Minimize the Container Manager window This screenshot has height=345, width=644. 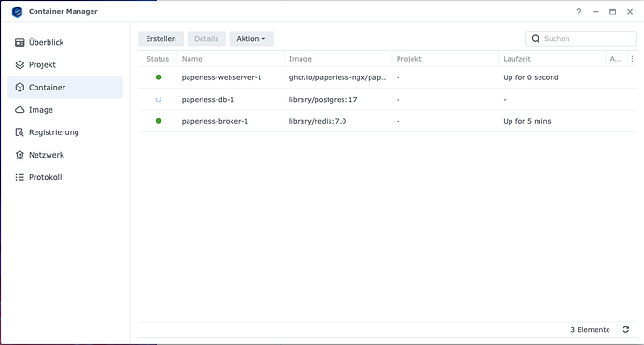click(x=595, y=12)
